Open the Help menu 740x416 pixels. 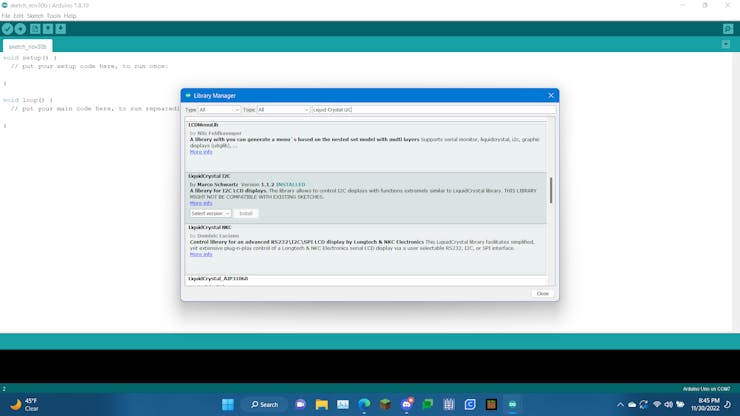click(x=70, y=16)
